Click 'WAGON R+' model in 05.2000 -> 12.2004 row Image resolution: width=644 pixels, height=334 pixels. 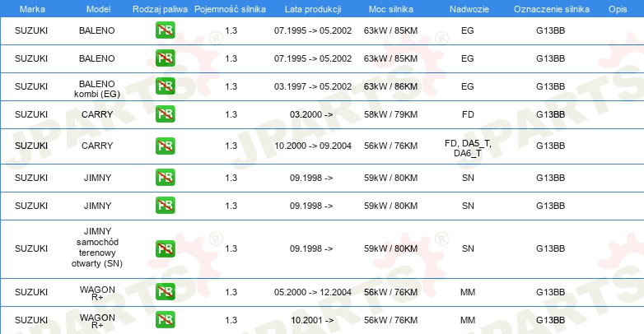tap(97, 294)
